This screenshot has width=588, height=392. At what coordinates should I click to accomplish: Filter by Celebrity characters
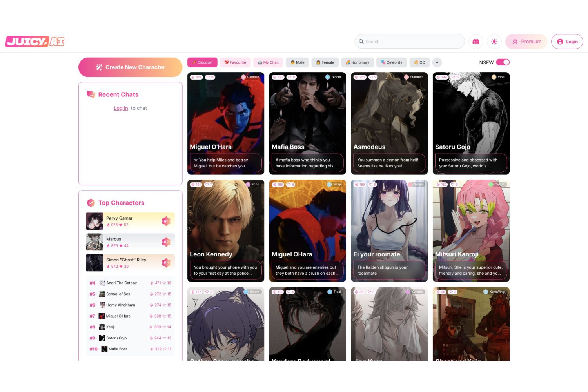pos(392,62)
